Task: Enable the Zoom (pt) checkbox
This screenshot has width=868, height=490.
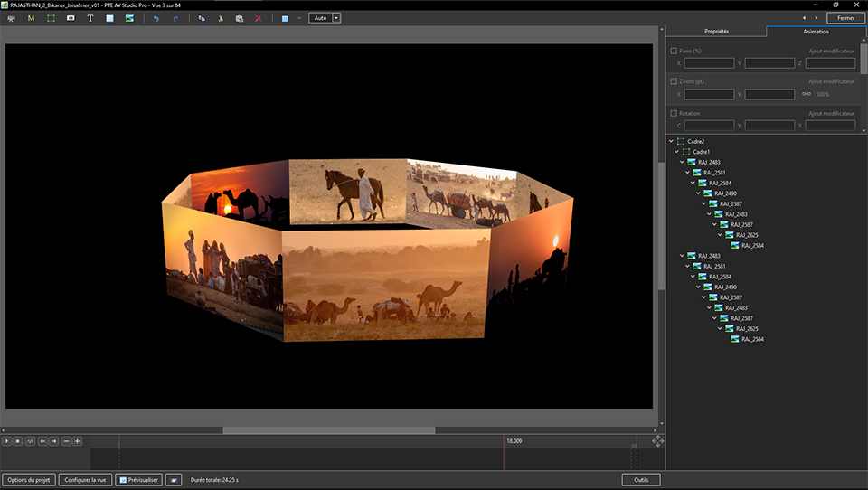Action: pos(674,81)
